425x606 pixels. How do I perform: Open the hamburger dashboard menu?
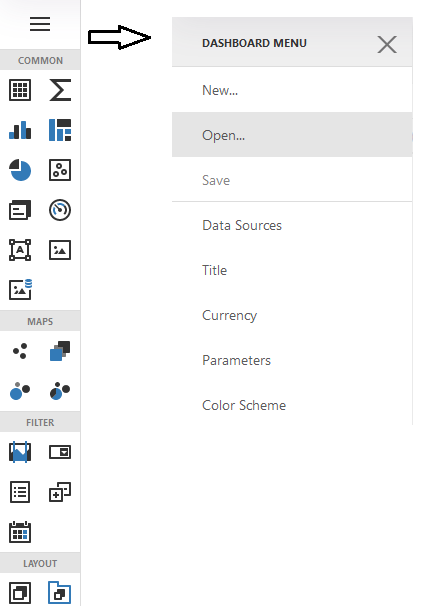point(40,24)
